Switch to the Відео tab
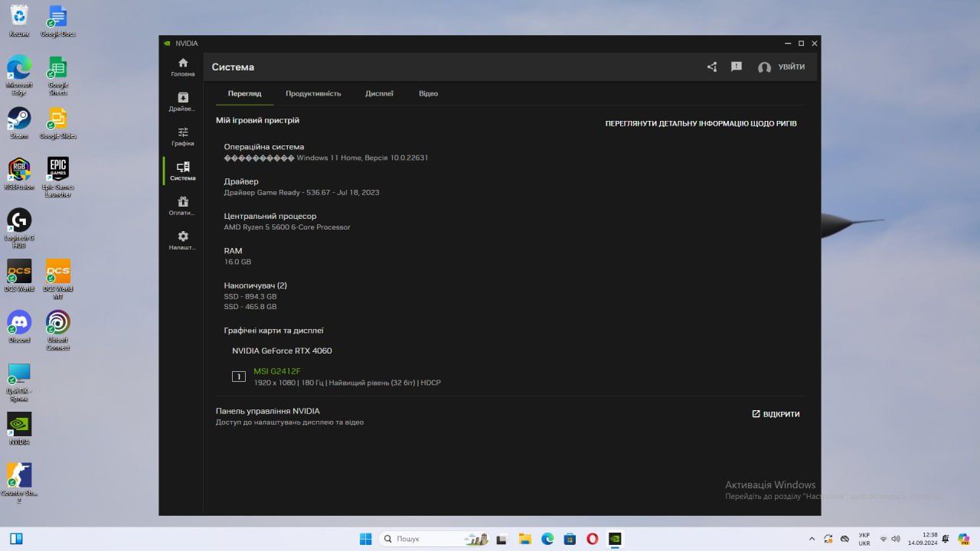The width and height of the screenshot is (980, 551). tap(428, 93)
